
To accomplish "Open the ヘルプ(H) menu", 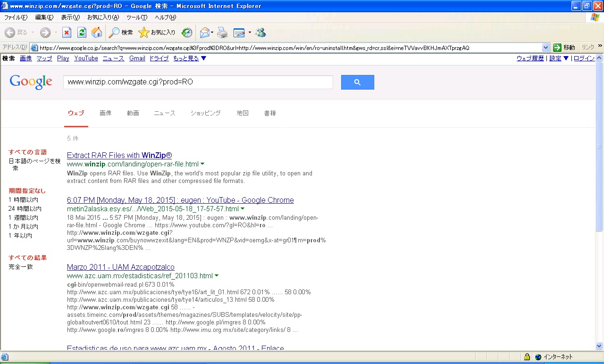I will (x=166, y=17).
